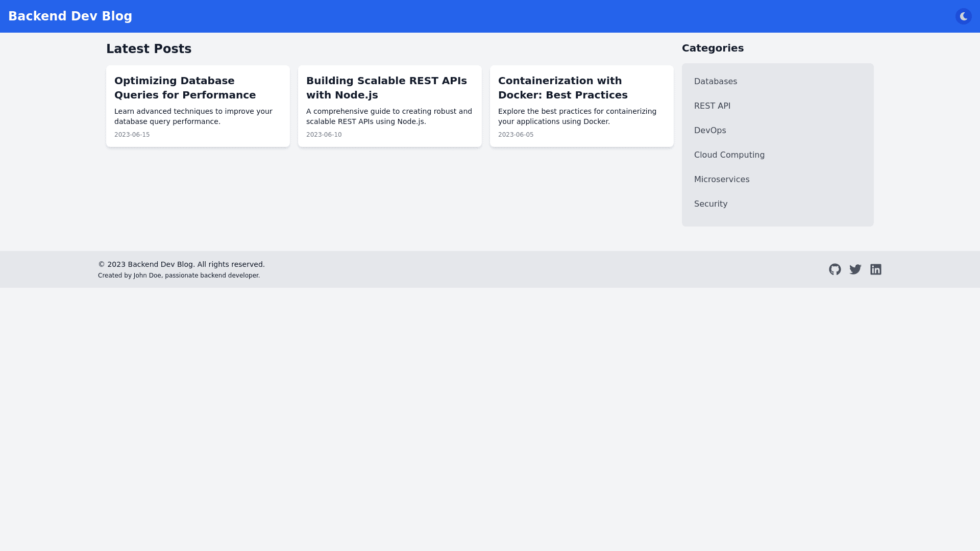
Task: Click the database query performance description text
Action: click(x=193, y=116)
